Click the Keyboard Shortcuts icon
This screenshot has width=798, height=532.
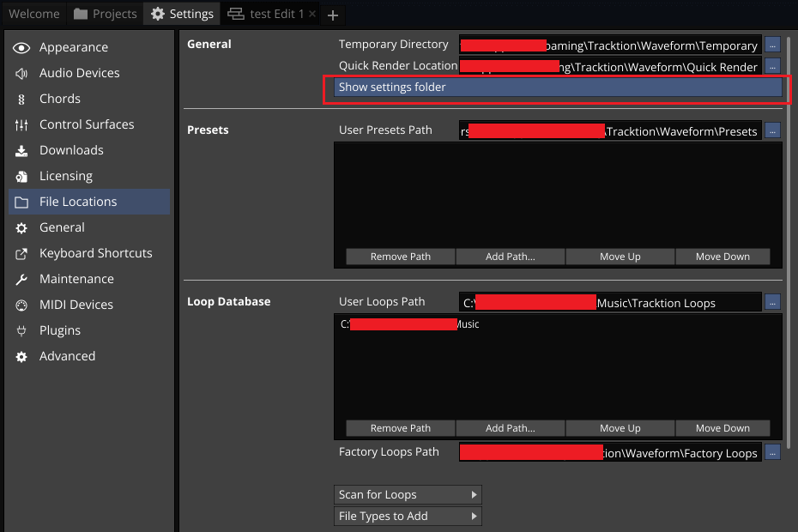[x=21, y=254]
